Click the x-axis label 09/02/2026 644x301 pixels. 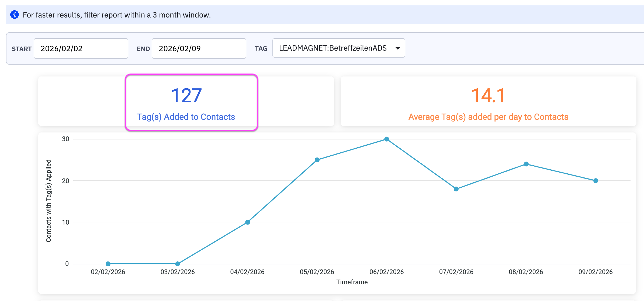pyautogui.click(x=595, y=272)
